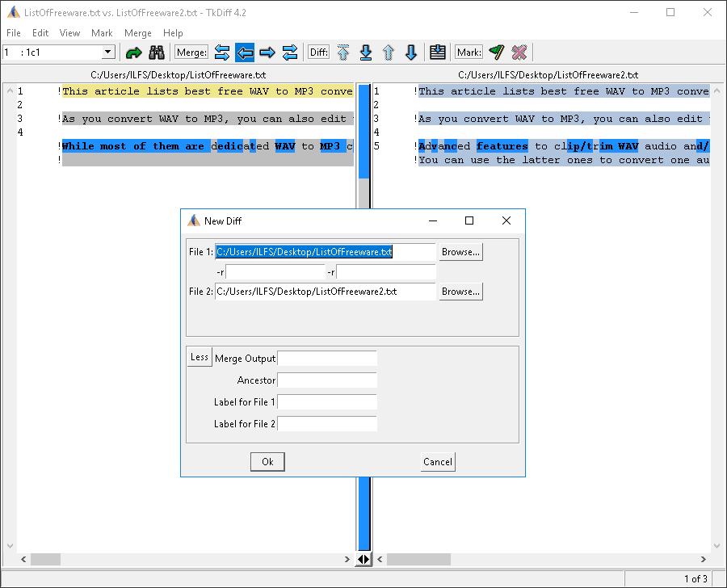Click the left file path header ListOfFreeware.txt
Viewport: 727px width, 588px height.
point(179,75)
